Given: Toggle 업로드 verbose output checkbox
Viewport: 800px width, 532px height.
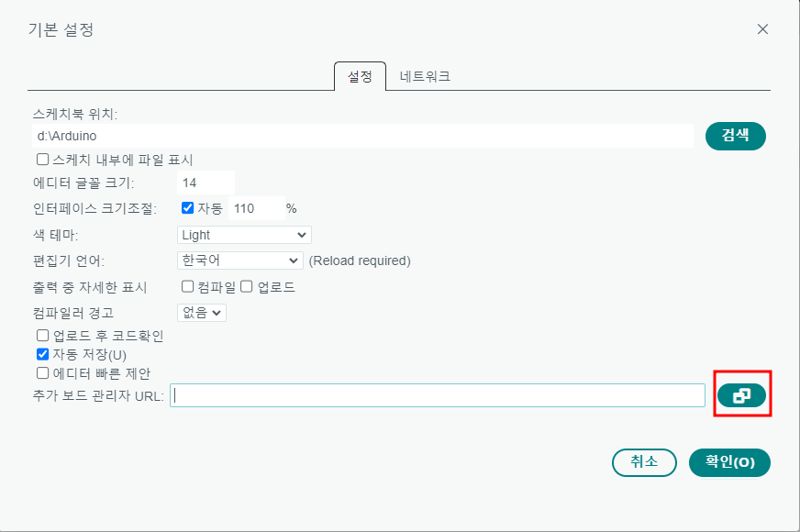Looking at the screenshot, I should pos(247,286).
